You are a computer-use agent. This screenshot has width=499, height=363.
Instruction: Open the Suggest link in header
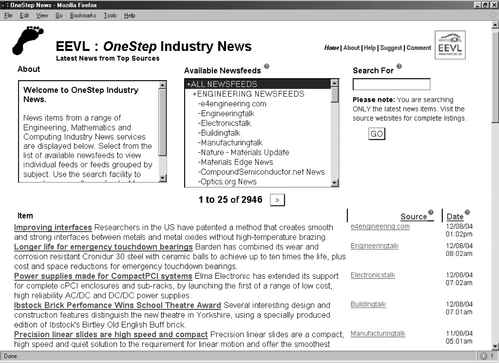(391, 48)
